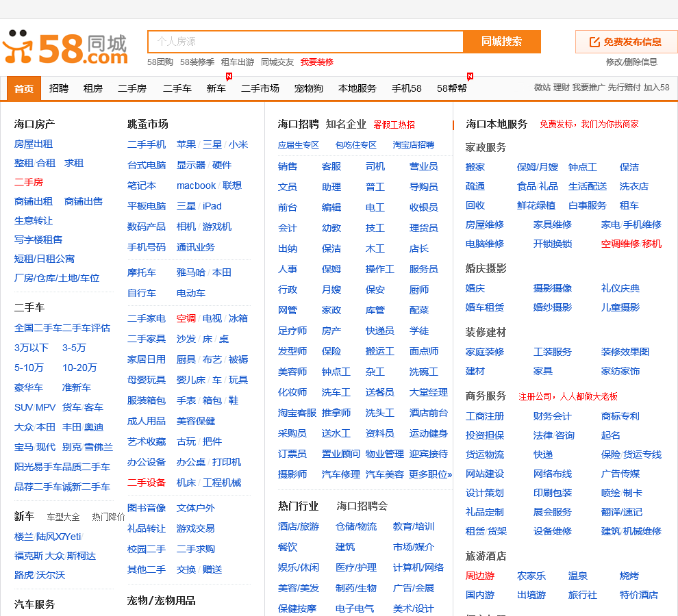Open 酒店/旅游 under 热门行业
The image size is (678, 616).
[x=299, y=526]
